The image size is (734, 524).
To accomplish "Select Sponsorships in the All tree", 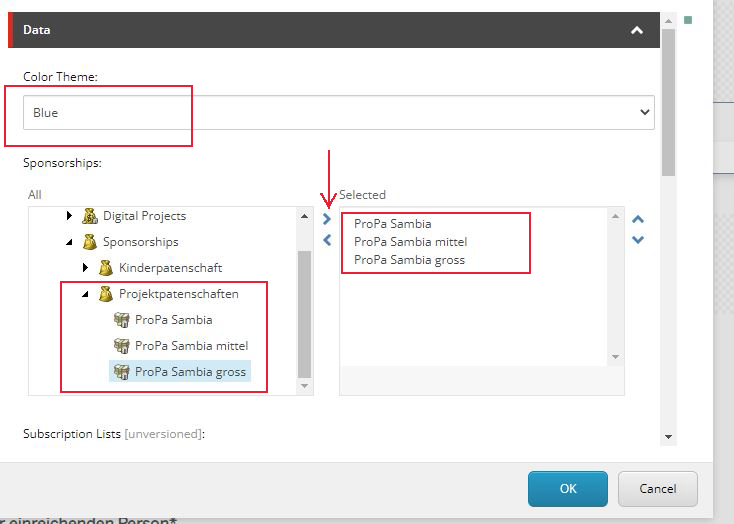I will pos(140,242).
